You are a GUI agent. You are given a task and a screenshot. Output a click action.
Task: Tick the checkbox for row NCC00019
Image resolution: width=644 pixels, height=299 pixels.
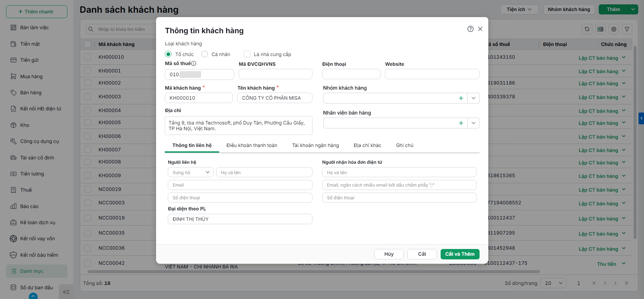click(88, 218)
